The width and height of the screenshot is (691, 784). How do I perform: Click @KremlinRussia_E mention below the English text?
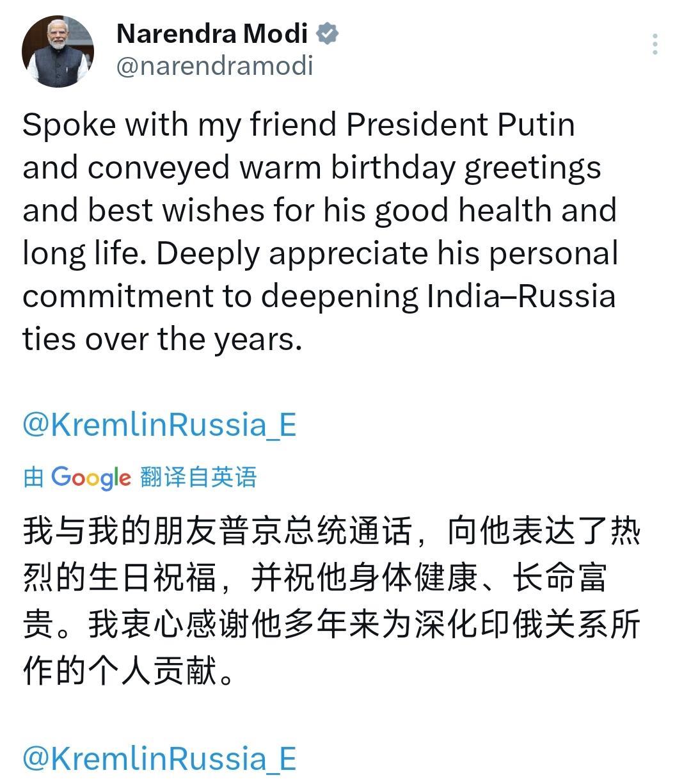159,424
